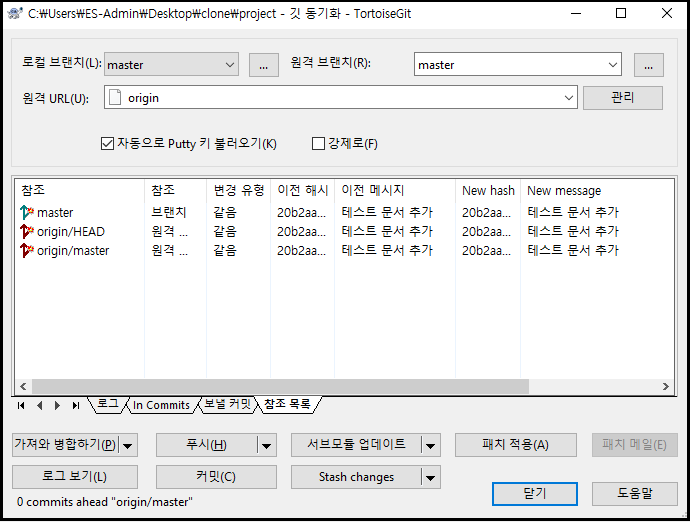This screenshot has width=690, height=522.
Task: Go to next tab with the right arrow
Action: [57, 405]
